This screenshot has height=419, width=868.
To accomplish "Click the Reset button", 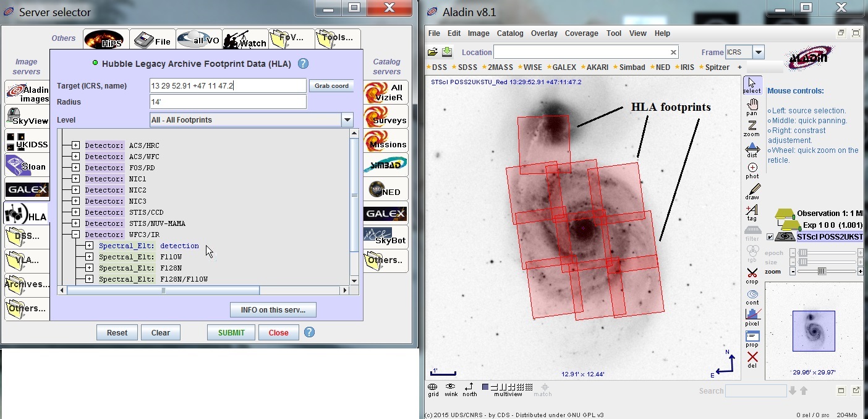I will coord(117,332).
